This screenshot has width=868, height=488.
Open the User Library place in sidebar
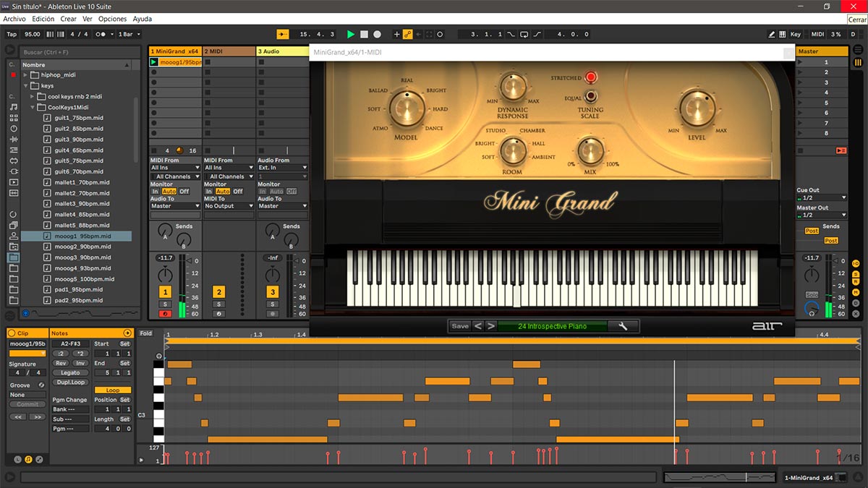pyautogui.click(x=13, y=236)
